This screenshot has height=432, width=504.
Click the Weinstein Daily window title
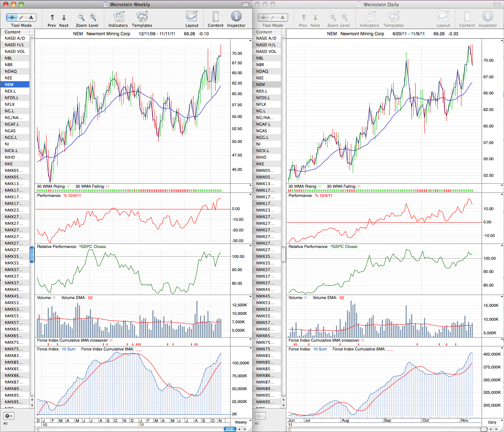click(x=381, y=4)
